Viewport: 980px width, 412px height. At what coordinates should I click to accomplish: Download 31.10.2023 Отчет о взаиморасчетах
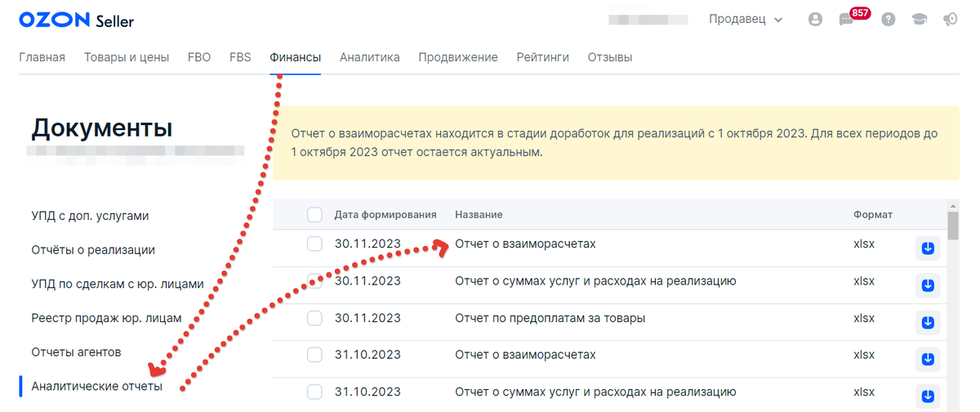(927, 359)
